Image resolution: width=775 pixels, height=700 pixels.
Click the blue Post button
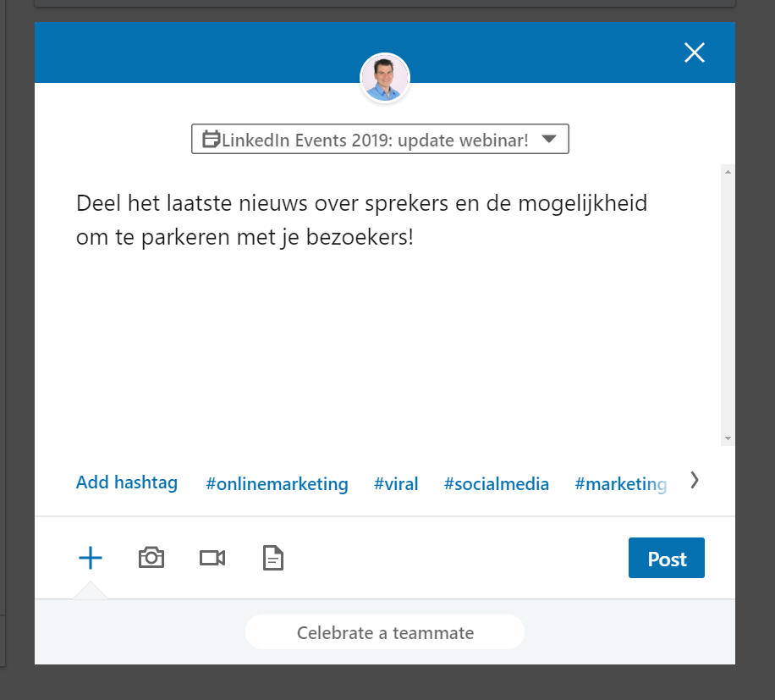tap(666, 558)
